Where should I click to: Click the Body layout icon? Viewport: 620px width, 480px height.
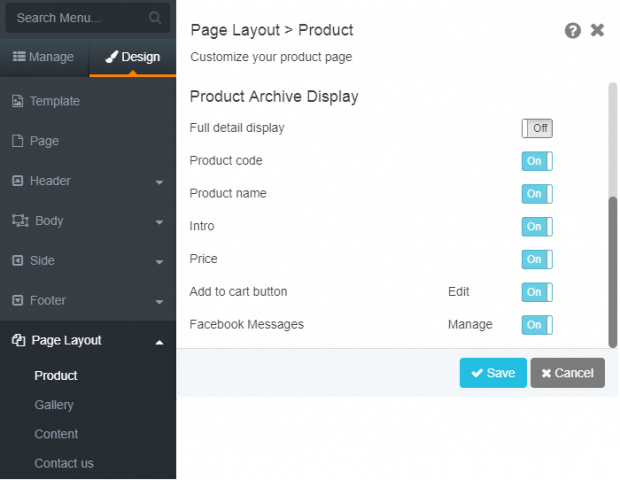click(x=20, y=221)
